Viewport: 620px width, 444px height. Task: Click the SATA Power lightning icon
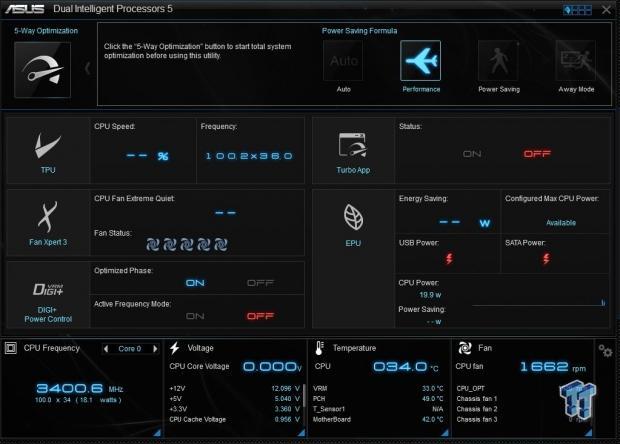click(546, 259)
